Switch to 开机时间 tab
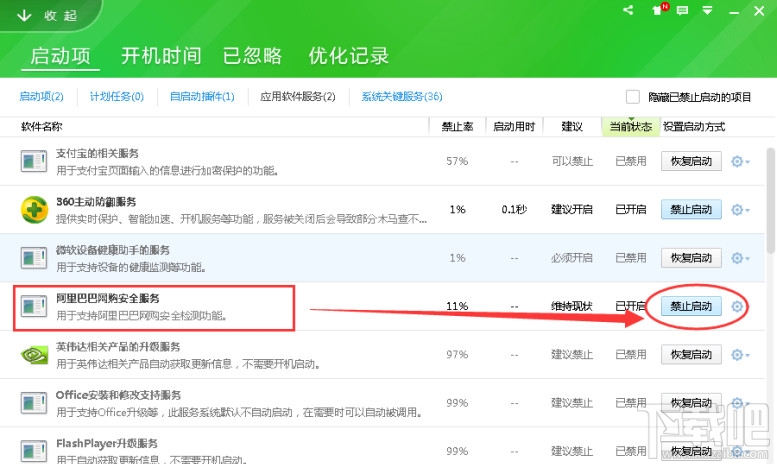777x464 pixels. (161, 56)
